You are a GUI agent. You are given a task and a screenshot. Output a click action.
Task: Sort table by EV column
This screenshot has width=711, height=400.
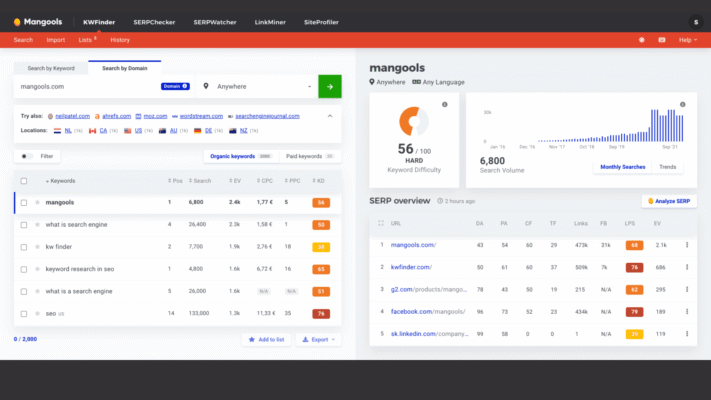pyautogui.click(x=235, y=181)
